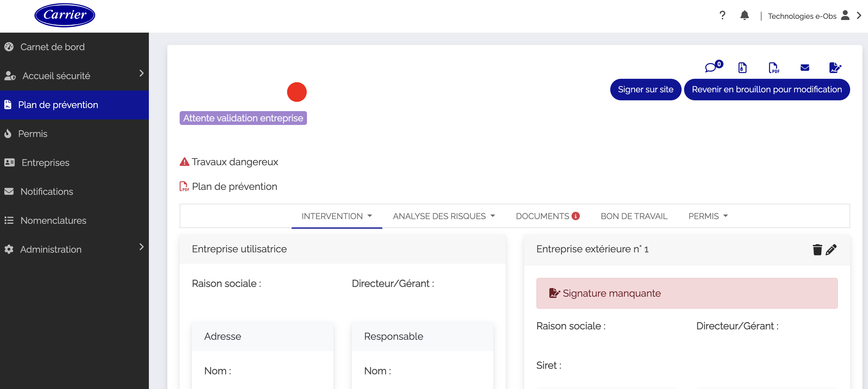Click the Siret : label
This screenshot has height=389, width=868.
pos(548,365)
